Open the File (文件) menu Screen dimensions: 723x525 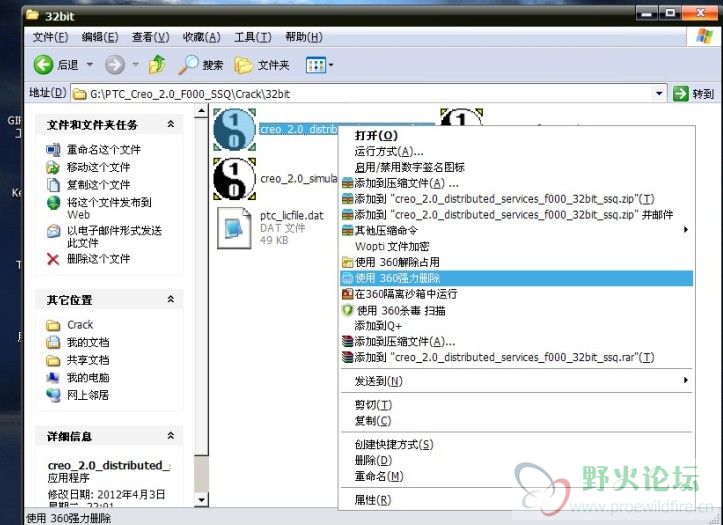pos(50,37)
